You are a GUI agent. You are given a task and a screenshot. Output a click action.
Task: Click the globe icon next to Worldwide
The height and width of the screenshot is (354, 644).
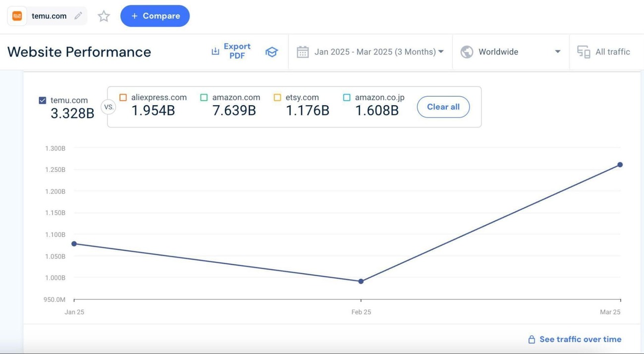[467, 52]
